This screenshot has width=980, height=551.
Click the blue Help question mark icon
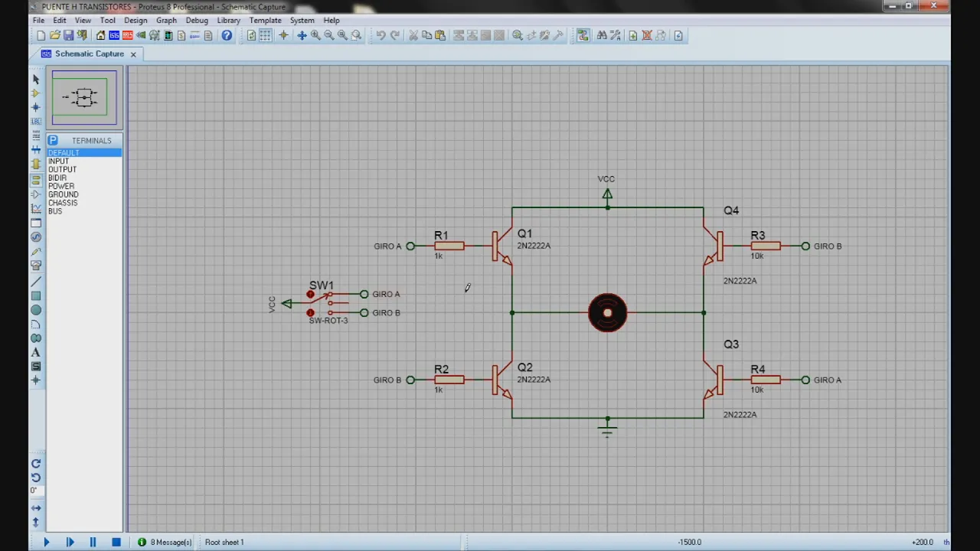227,35
